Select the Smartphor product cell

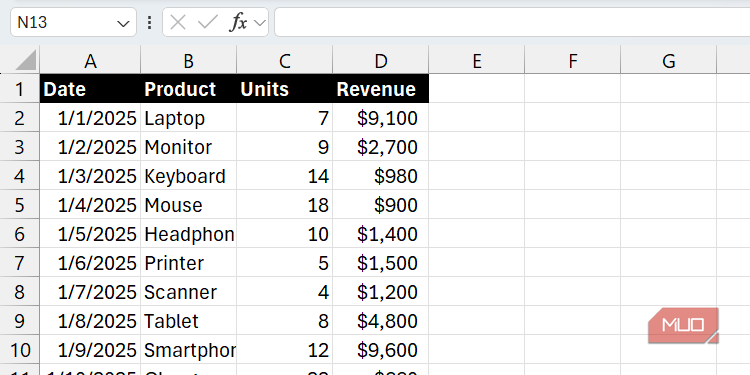pyautogui.click(x=188, y=350)
